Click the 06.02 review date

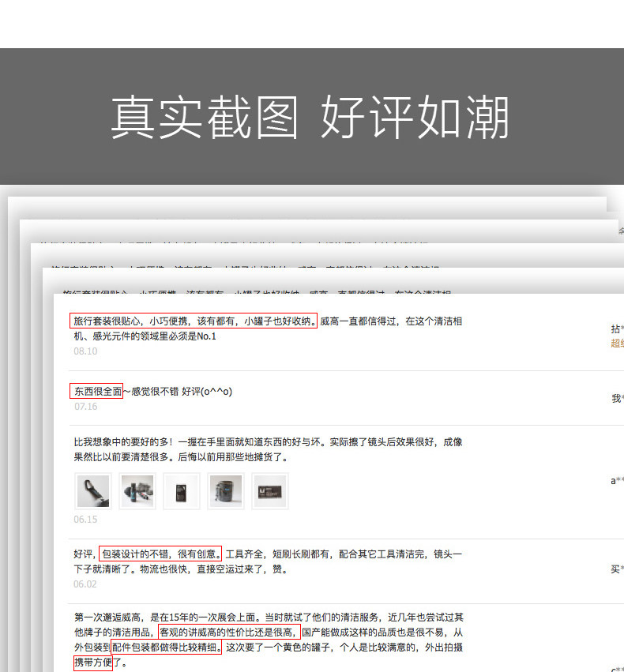click(x=85, y=584)
